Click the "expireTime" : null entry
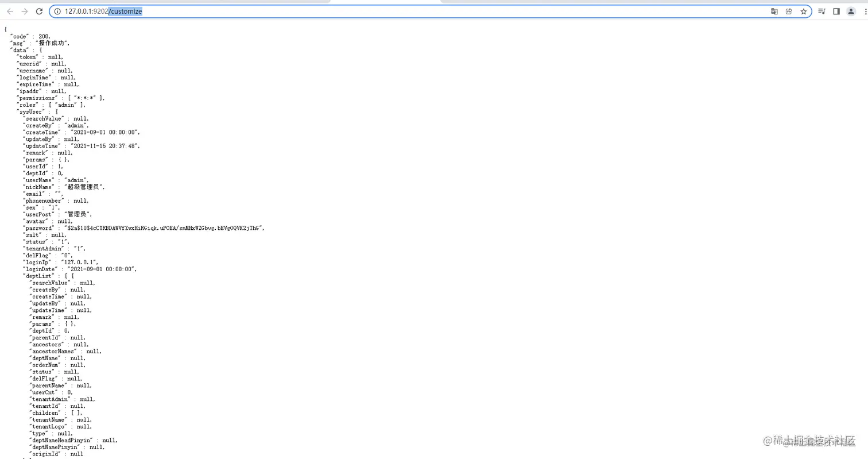This screenshot has height=459, width=868. [48, 84]
